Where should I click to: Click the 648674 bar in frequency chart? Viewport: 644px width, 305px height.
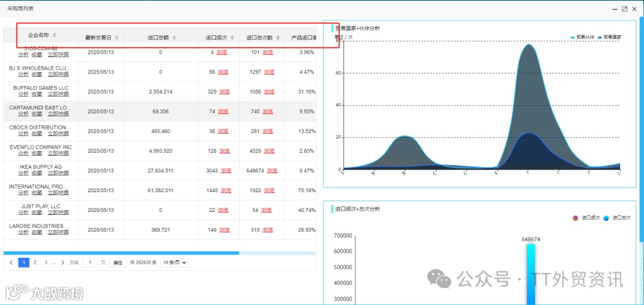[x=531, y=274]
